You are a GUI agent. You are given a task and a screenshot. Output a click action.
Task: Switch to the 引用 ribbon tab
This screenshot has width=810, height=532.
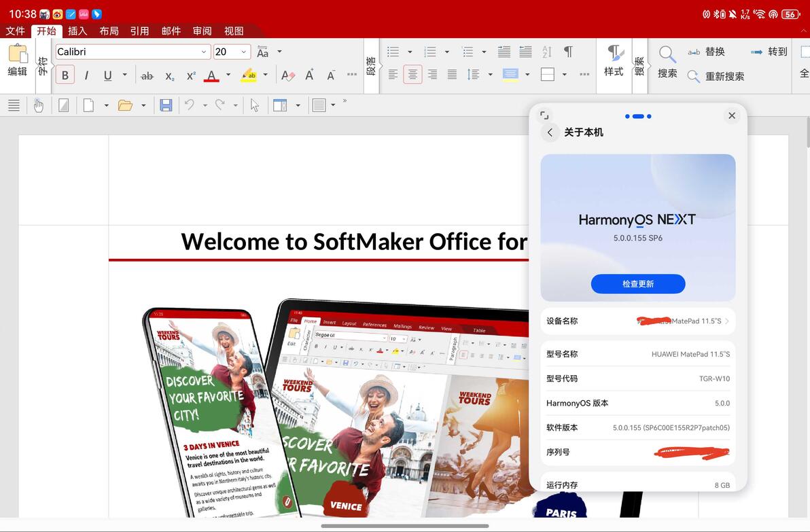coord(139,31)
